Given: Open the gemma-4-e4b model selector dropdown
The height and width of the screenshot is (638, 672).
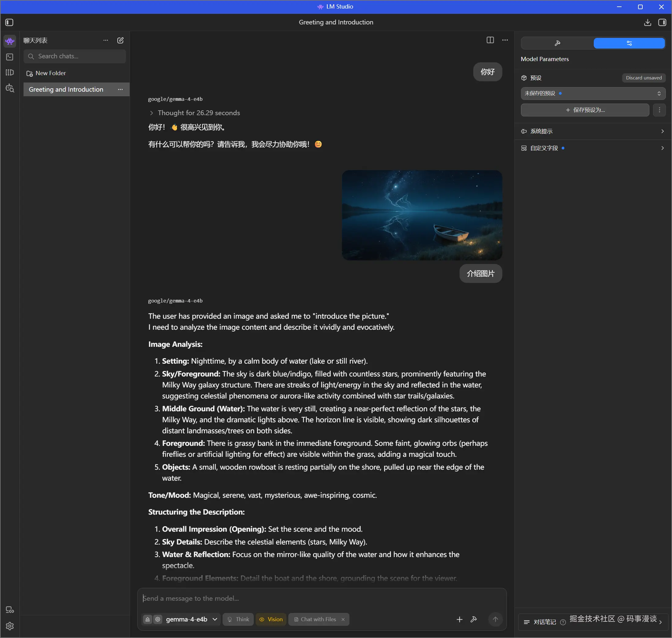Looking at the screenshot, I should [x=191, y=619].
